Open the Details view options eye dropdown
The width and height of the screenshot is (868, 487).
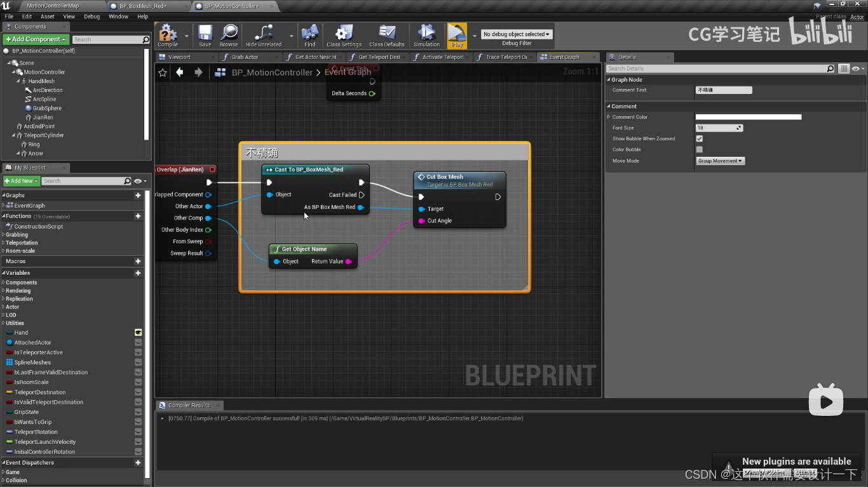click(858, 69)
